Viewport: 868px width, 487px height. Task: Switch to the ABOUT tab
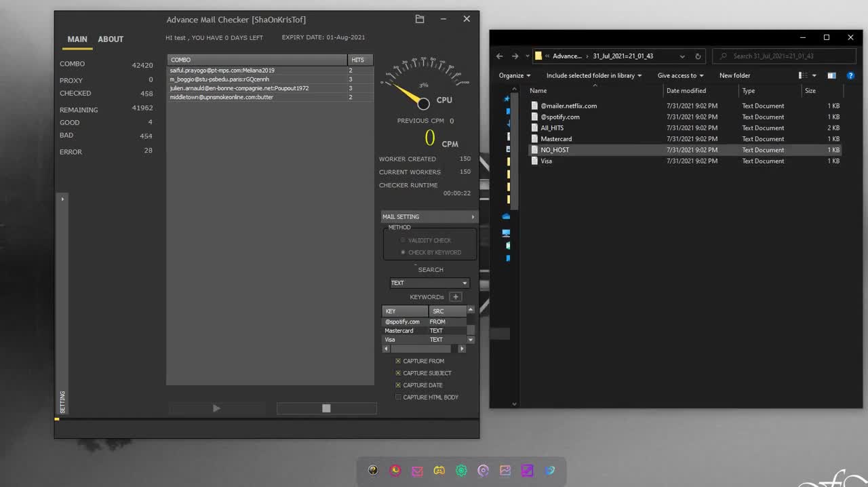click(x=111, y=39)
